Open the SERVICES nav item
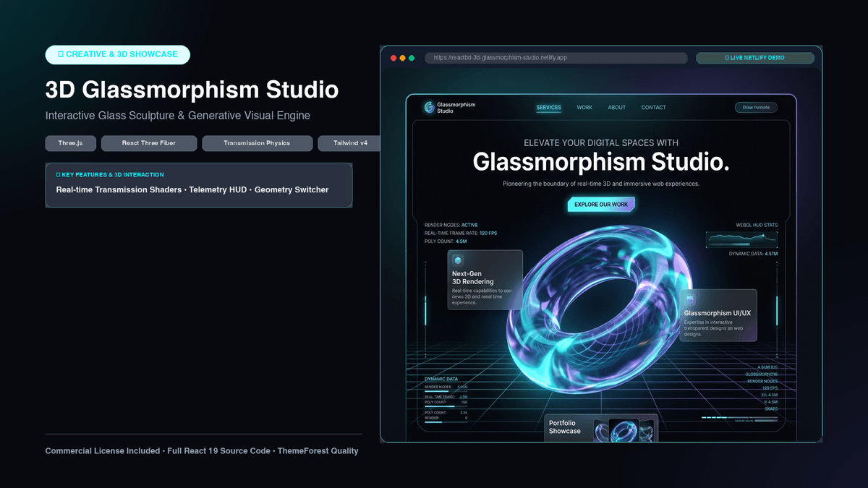The height and width of the screenshot is (488, 868). [x=548, y=108]
